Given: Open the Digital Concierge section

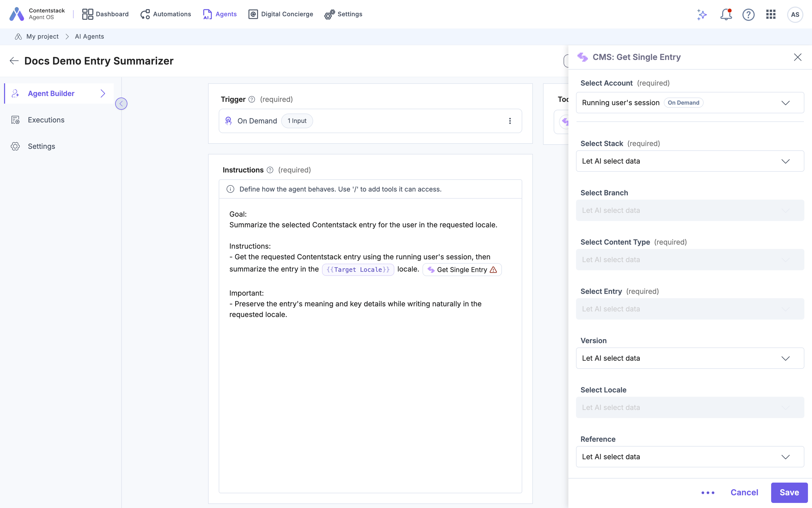Looking at the screenshot, I should pos(281,14).
